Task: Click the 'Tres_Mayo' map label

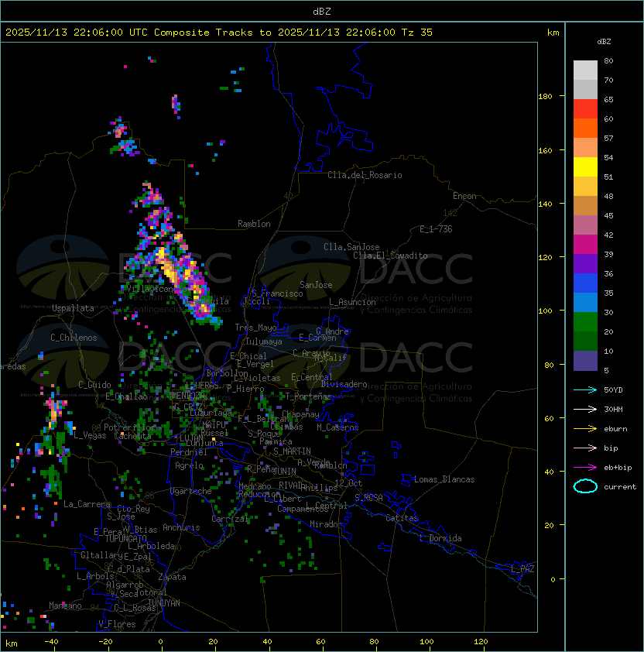Action: click(x=255, y=328)
